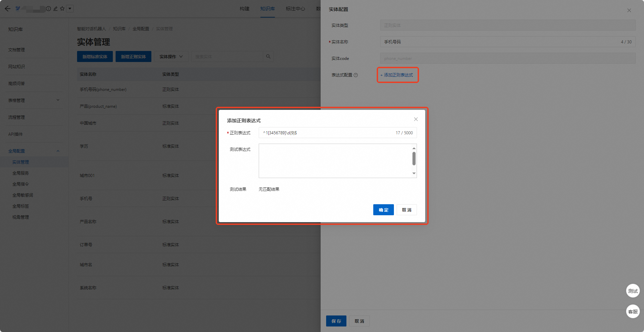Switch to the 标注中心 tab
Viewport: 644px width, 332px height.
click(296, 9)
